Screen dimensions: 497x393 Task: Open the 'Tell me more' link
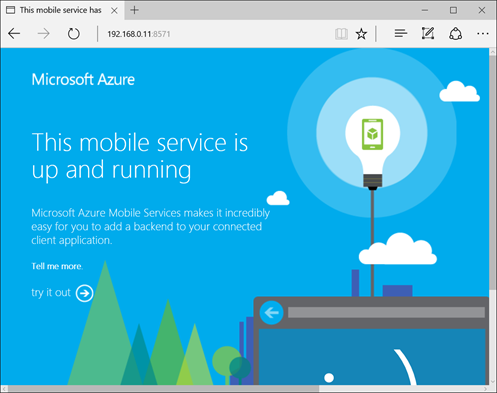(x=57, y=266)
